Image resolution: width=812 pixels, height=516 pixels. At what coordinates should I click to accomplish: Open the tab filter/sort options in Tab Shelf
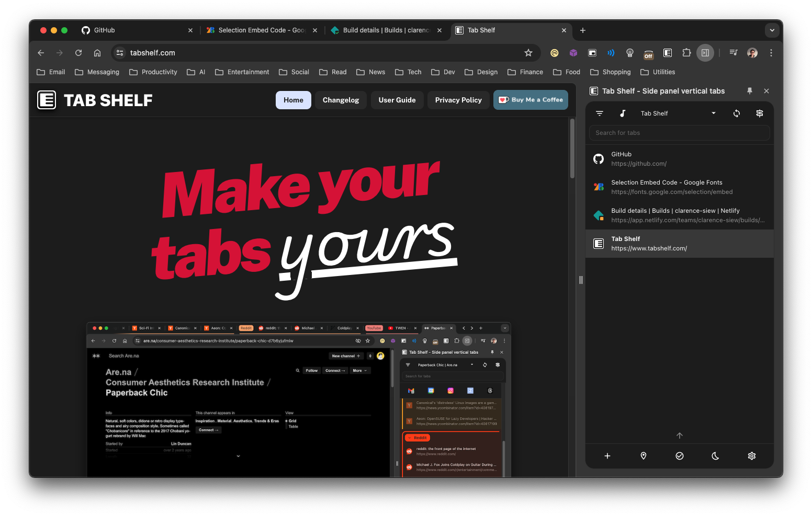click(x=600, y=113)
